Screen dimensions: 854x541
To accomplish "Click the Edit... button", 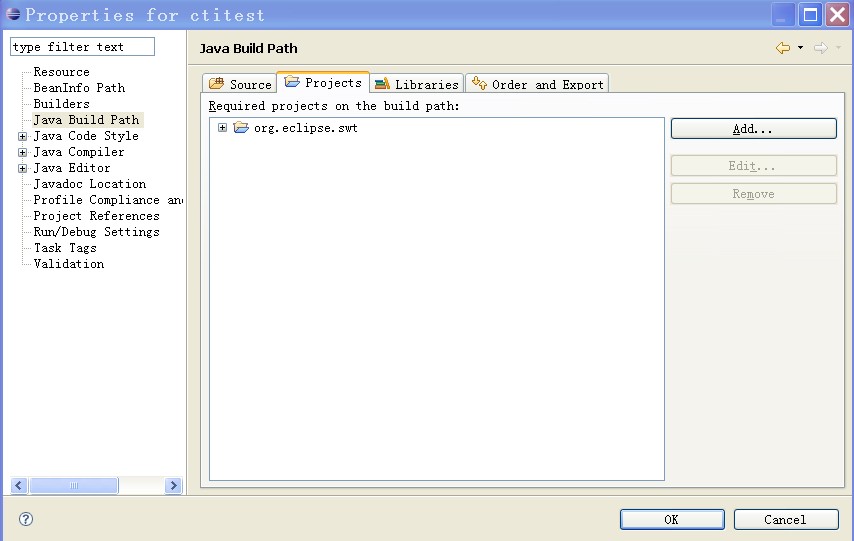I will (753, 166).
